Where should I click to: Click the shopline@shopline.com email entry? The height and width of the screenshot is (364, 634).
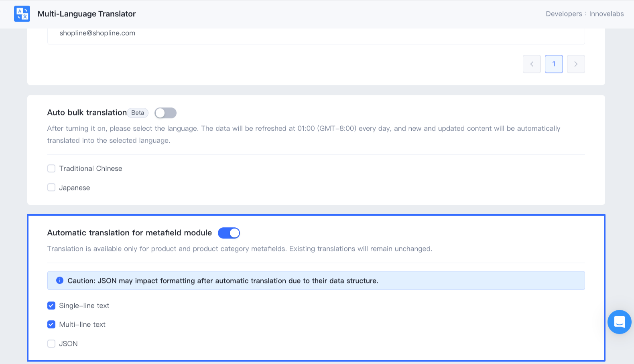98,33
